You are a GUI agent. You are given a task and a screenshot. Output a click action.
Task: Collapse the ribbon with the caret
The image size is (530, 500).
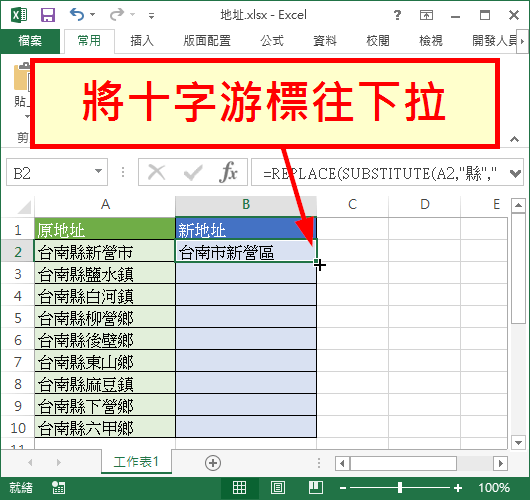pos(514,139)
